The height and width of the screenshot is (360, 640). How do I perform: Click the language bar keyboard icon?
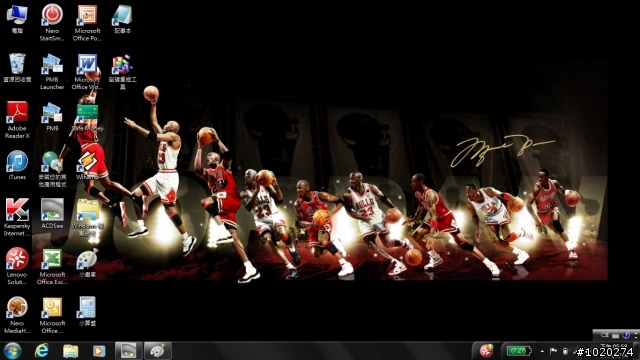[616, 336]
